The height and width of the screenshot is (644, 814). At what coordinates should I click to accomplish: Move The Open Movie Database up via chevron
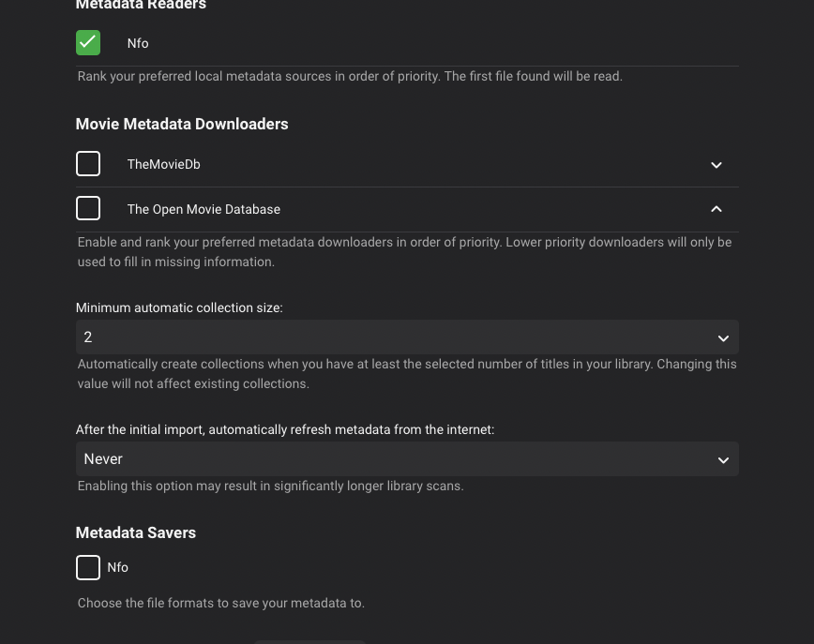click(x=716, y=209)
